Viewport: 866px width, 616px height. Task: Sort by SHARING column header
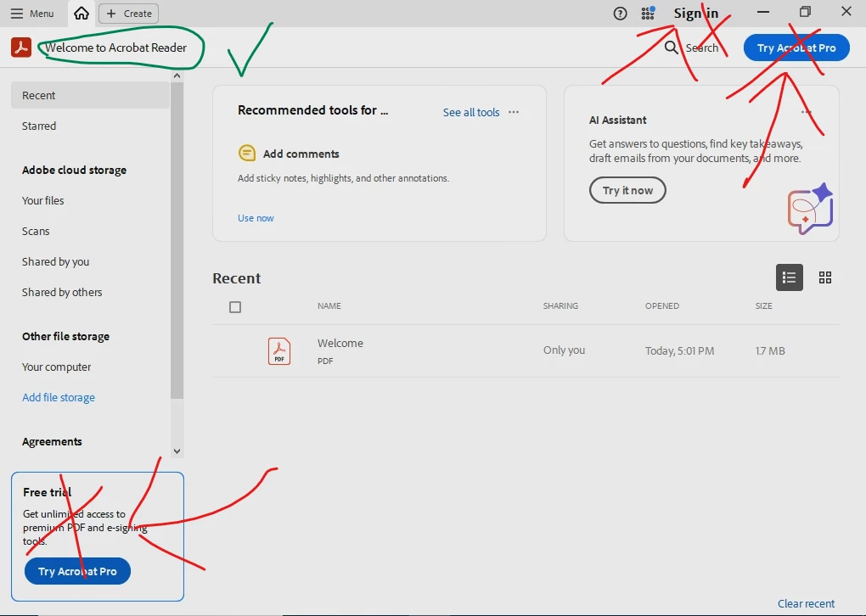click(x=560, y=305)
